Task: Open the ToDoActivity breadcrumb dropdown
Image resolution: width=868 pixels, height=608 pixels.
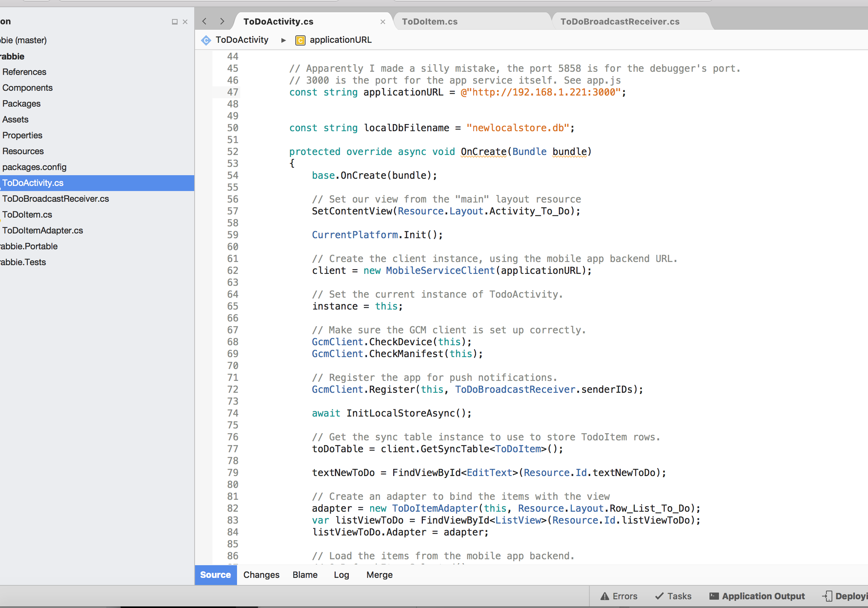Action: tap(242, 40)
